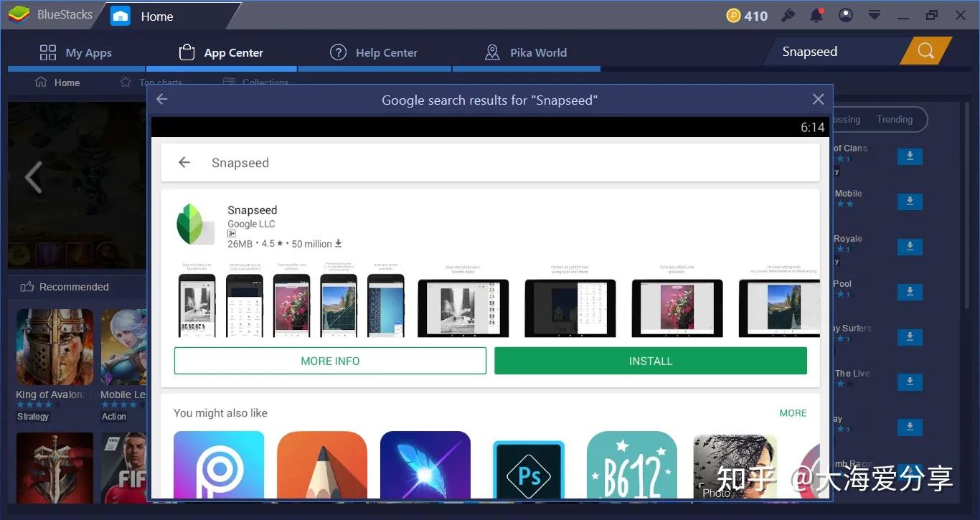Open the Help Center tab
Image resolution: width=980 pixels, height=520 pixels.
coord(374,52)
